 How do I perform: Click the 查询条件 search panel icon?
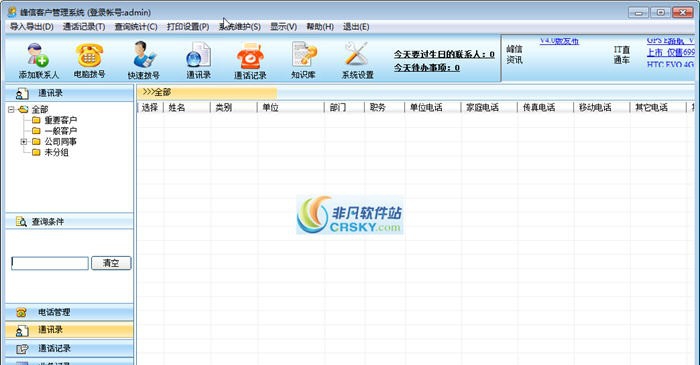pyautogui.click(x=21, y=221)
